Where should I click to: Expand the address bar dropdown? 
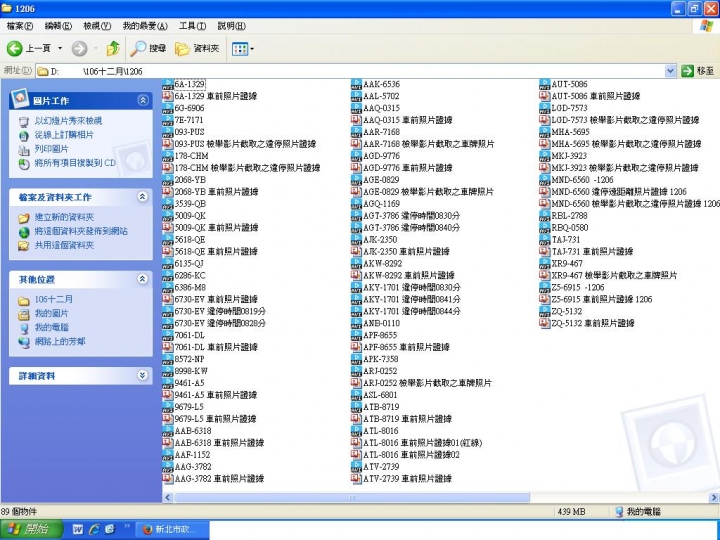pos(670,71)
